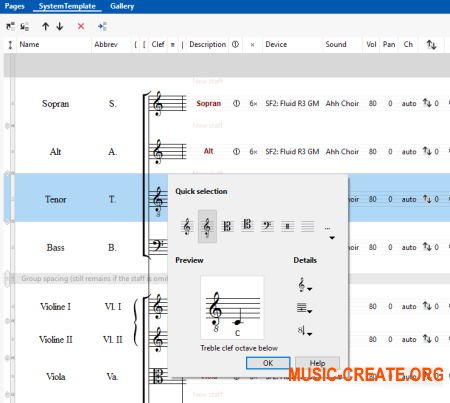Switch to the Pages tab

[14, 6]
